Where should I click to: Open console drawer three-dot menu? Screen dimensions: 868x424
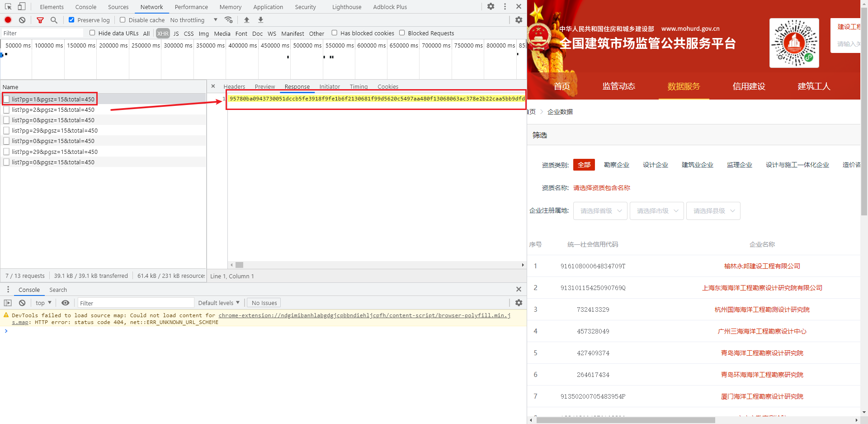pyautogui.click(x=8, y=290)
